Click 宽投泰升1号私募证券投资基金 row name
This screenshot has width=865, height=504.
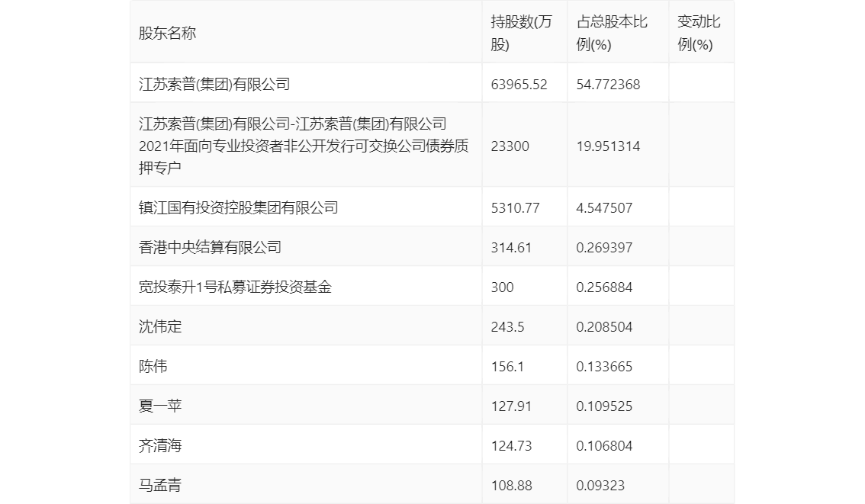[x=235, y=287]
